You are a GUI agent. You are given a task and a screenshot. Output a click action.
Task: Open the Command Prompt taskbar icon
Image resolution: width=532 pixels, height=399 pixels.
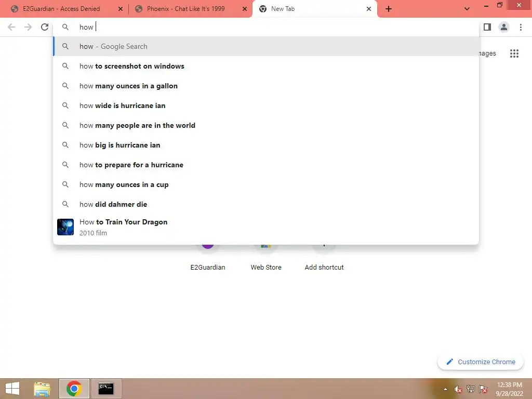106,389
